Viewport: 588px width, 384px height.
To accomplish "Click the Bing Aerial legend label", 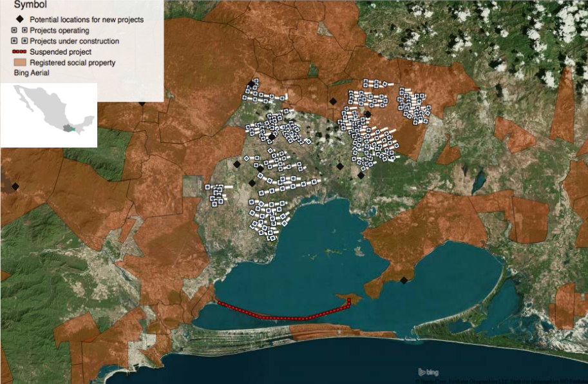I will (x=32, y=73).
